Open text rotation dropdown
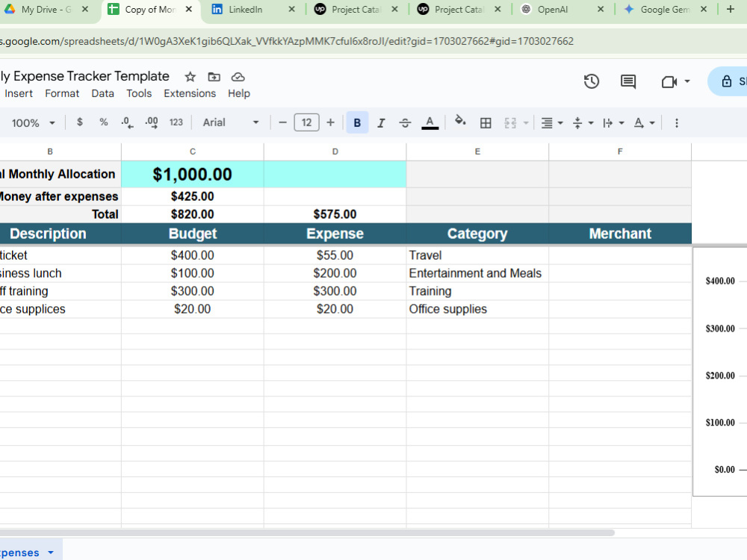 (x=644, y=123)
